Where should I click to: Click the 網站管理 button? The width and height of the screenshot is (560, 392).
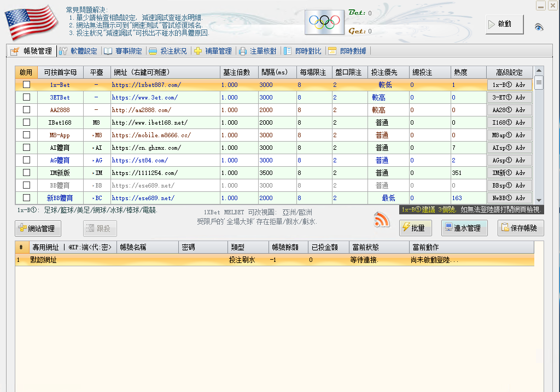pos(38,229)
